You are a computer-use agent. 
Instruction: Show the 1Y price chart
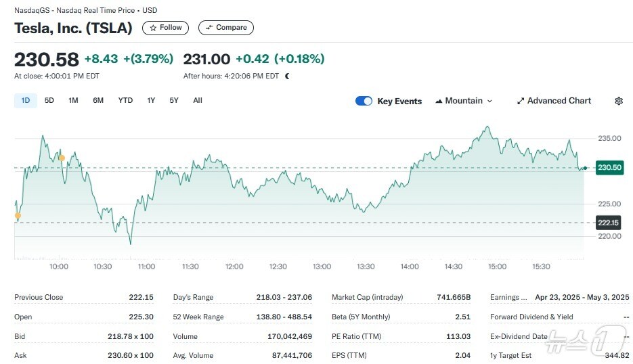click(151, 101)
